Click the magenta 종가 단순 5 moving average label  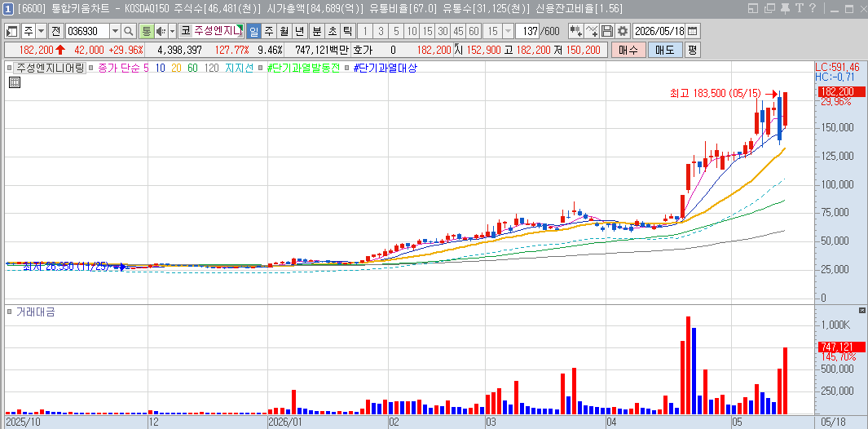tap(123, 69)
